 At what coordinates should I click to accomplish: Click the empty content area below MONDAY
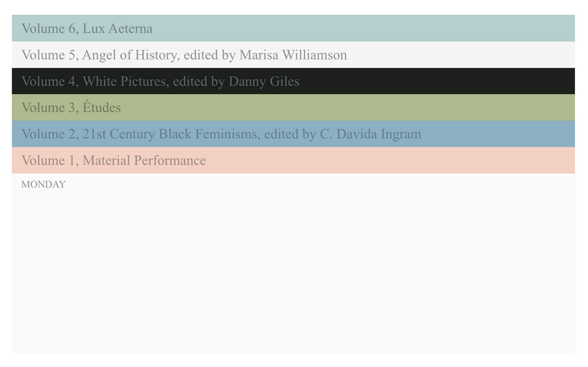pos(294,270)
